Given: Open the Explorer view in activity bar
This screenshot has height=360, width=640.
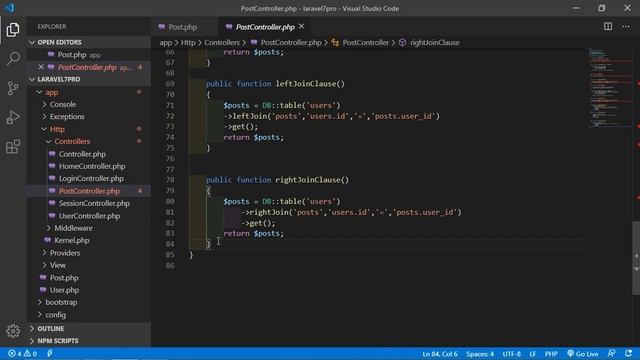Looking at the screenshot, I should pyautogui.click(x=13, y=30).
